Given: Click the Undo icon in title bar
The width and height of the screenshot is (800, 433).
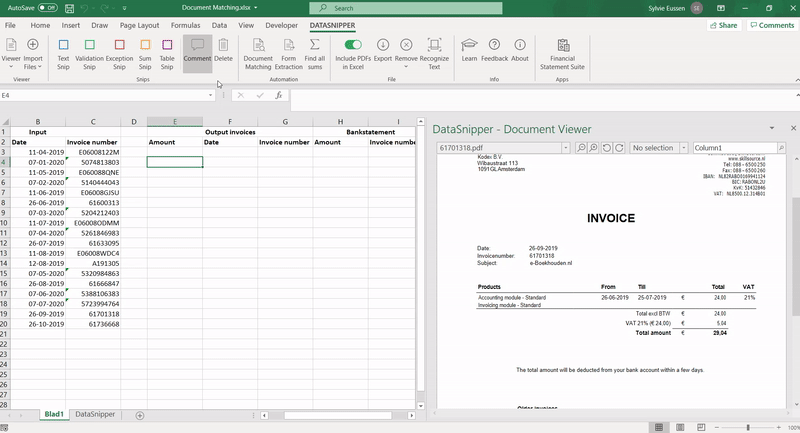Looking at the screenshot, I should (85, 8).
